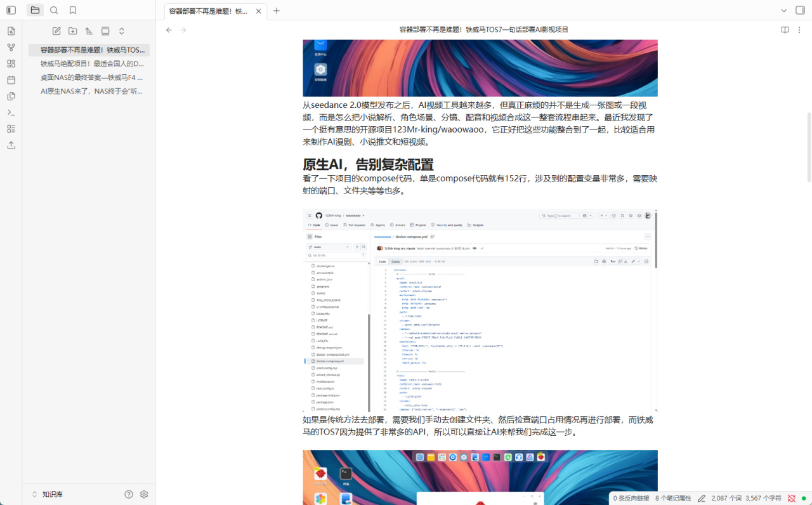Navigate forward with right arrow
Image resolution: width=812 pixels, height=505 pixels.
tap(183, 30)
